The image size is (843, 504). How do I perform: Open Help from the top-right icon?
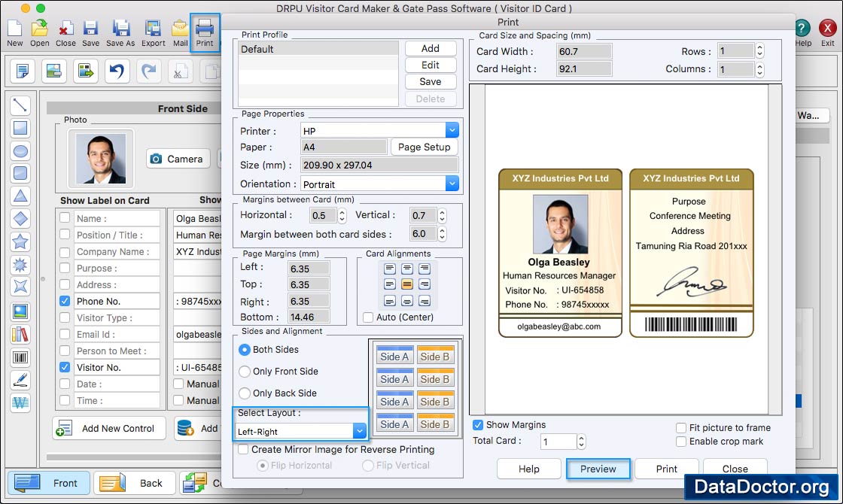[x=802, y=33]
